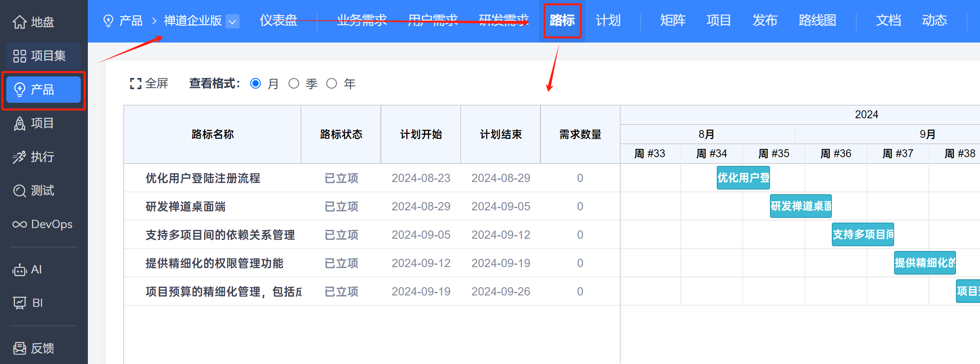Open the DevOps section in sidebar

point(43,224)
